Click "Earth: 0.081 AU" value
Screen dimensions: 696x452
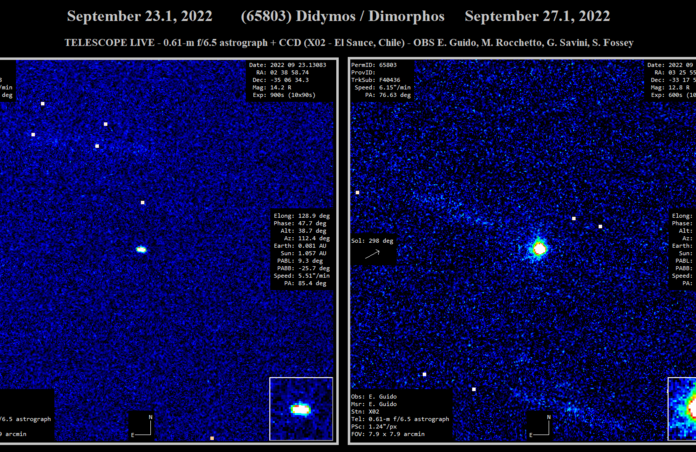click(300, 246)
